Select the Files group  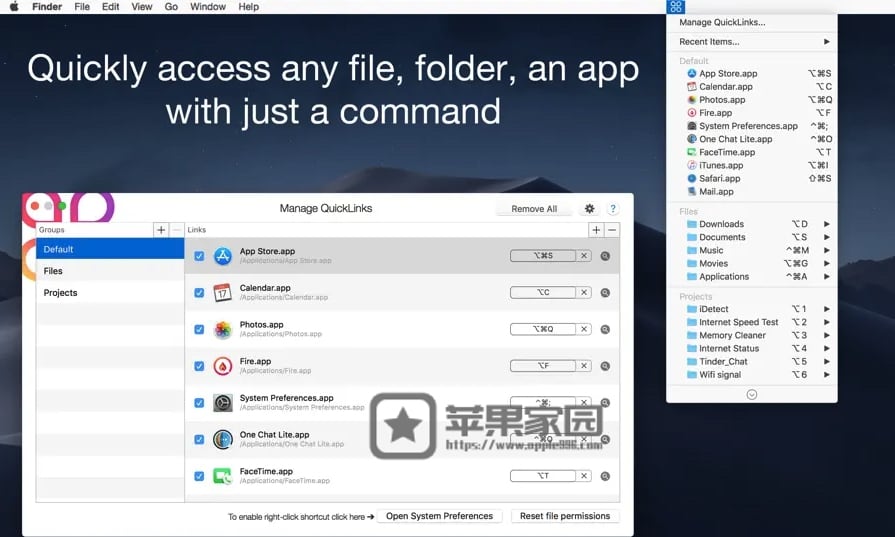[x=110, y=271]
